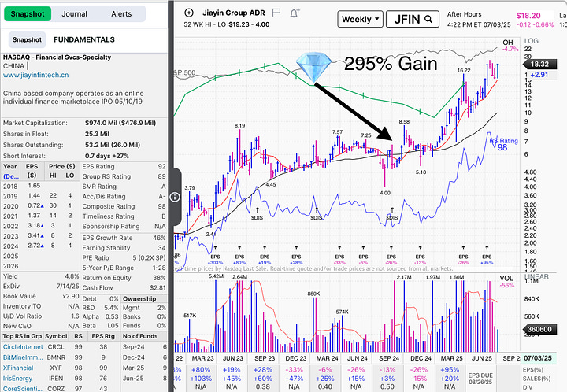The width and height of the screenshot is (567, 392).
Task: Click the EPS Rating 92 row
Action: [124, 167]
